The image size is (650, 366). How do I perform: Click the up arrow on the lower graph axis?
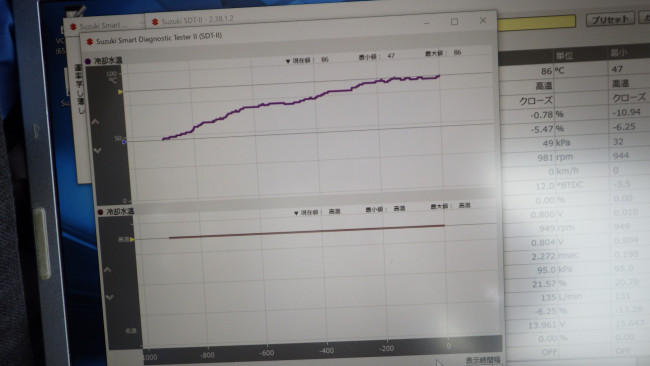pos(107,270)
